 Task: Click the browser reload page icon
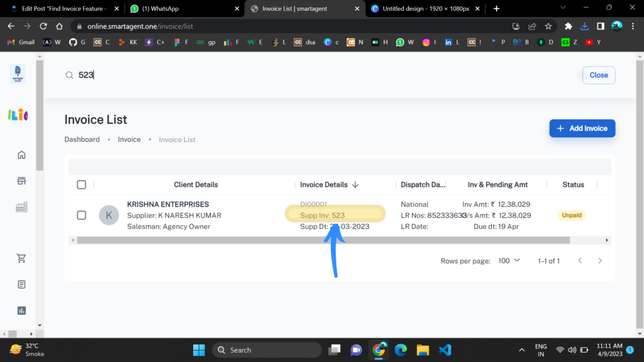pos(43,26)
